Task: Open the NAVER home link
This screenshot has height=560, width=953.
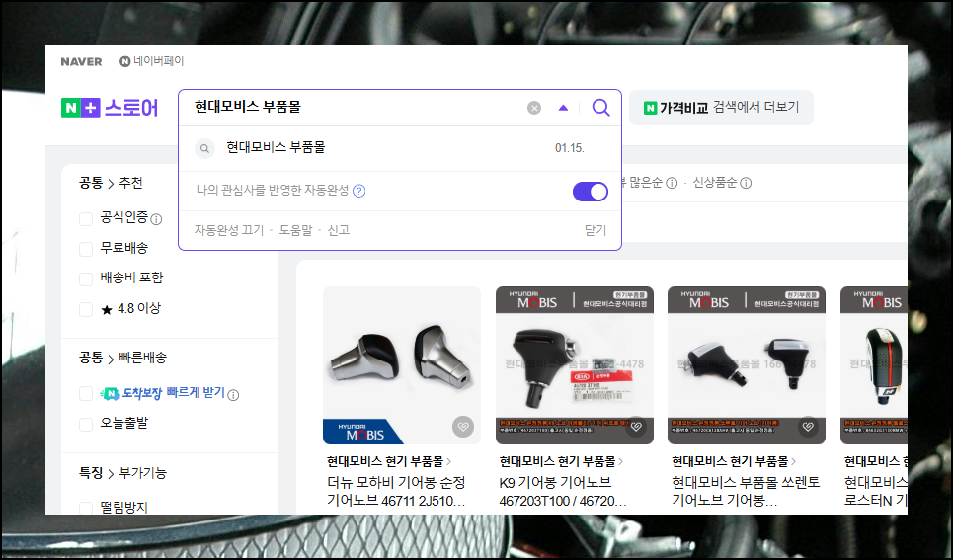Action: [x=81, y=61]
